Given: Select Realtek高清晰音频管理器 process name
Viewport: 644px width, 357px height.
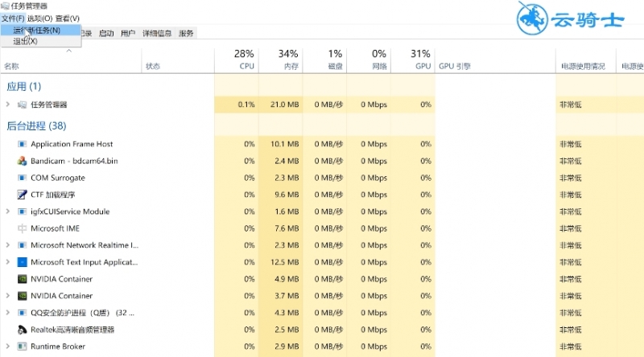Looking at the screenshot, I should click(x=72, y=330).
